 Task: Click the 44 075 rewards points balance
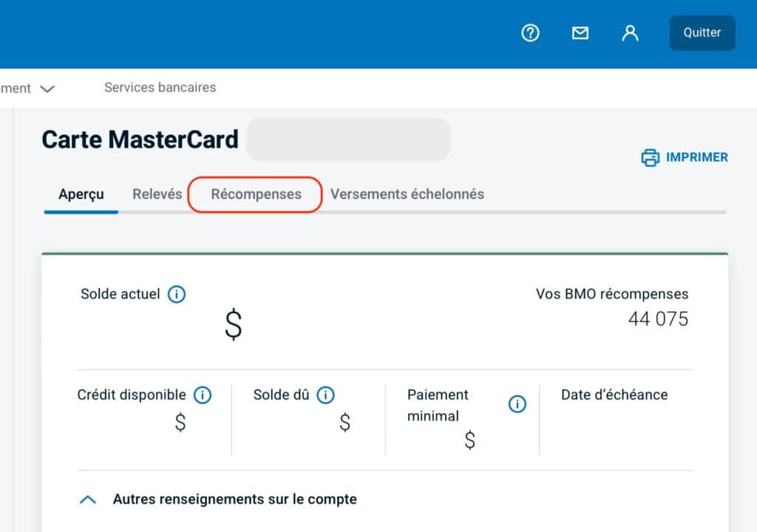tap(658, 319)
